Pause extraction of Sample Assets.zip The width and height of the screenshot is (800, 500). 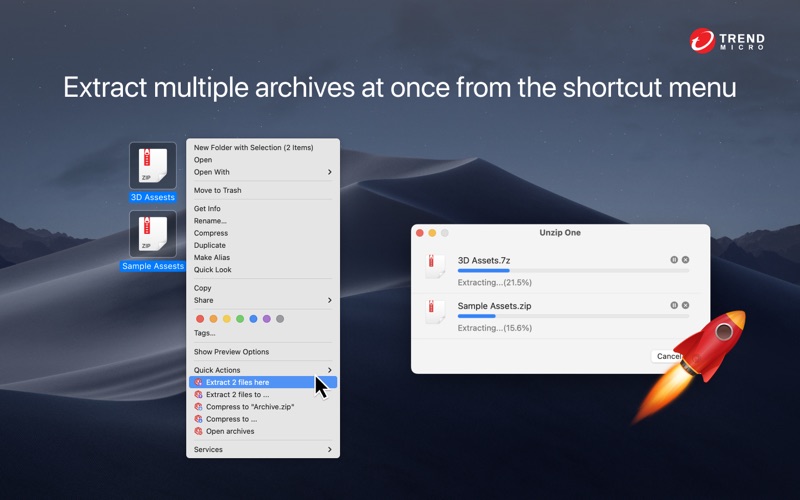click(x=674, y=305)
